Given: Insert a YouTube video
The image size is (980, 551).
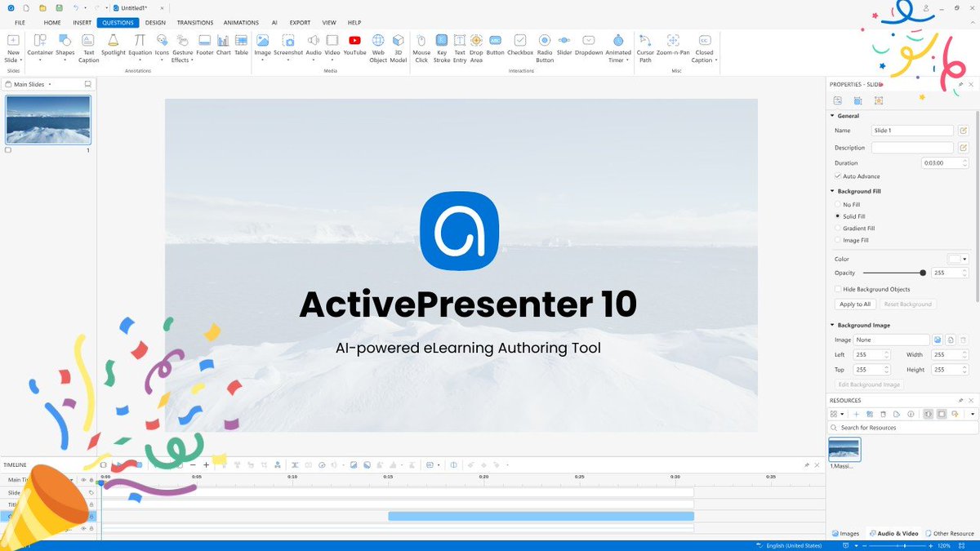Looking at the screenshot, I should tap(354, 45).
